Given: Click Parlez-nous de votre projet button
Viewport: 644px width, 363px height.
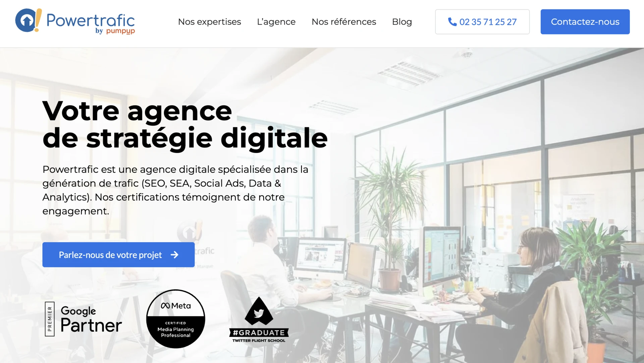Looking at the screenshot, I should pyautogui.click(x=118, y=255).
